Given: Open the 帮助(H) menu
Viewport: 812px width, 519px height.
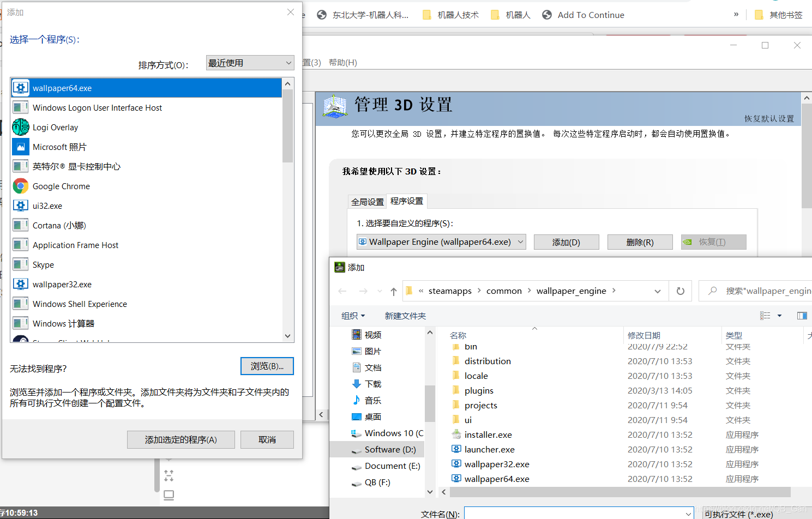Looking at the screenshot, I should coord(343,63).
